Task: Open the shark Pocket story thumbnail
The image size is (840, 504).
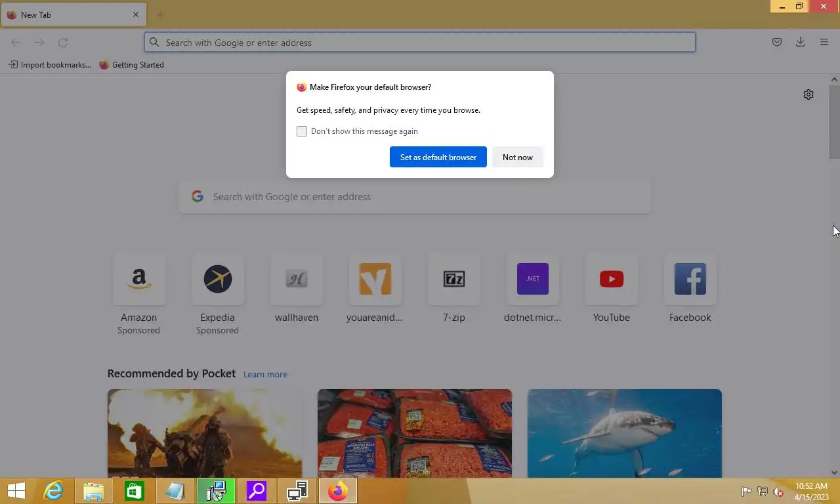Action: click(x=625, y=433)
